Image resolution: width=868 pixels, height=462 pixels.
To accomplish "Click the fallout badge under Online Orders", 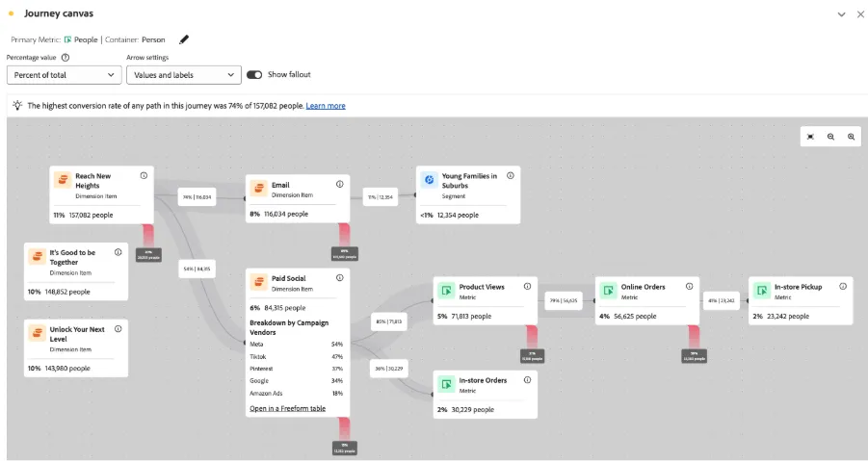I will (694, 356).
